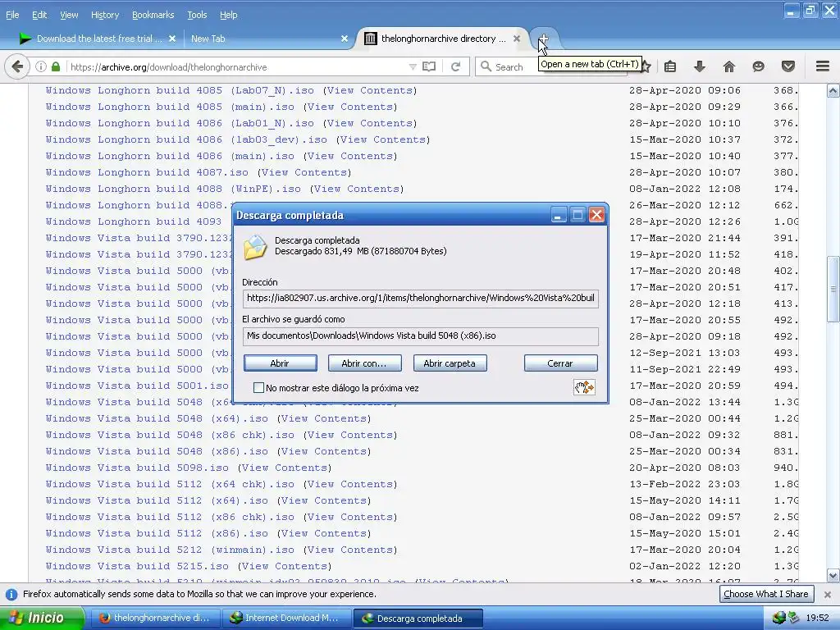Click the taskbar clock showing 19:52
840x630 pixels.
[818, 619]
